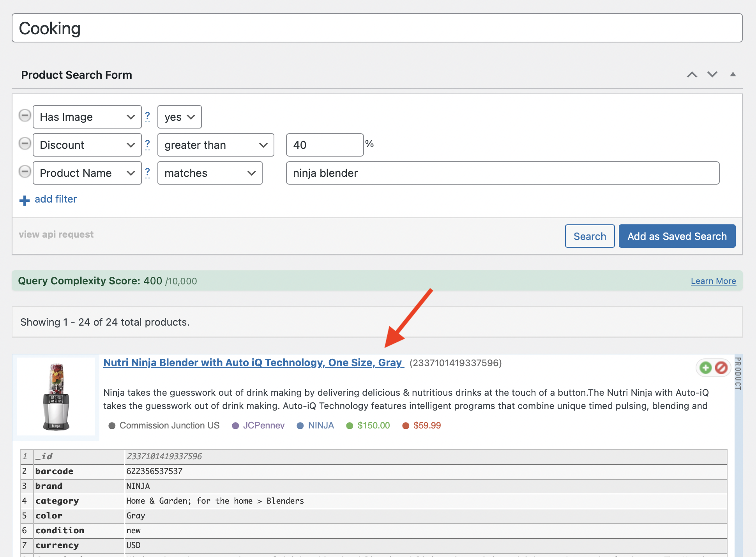Open help for Product Name filter
The height and width of the screenshot is (557, 756).
tap(148, 173)
